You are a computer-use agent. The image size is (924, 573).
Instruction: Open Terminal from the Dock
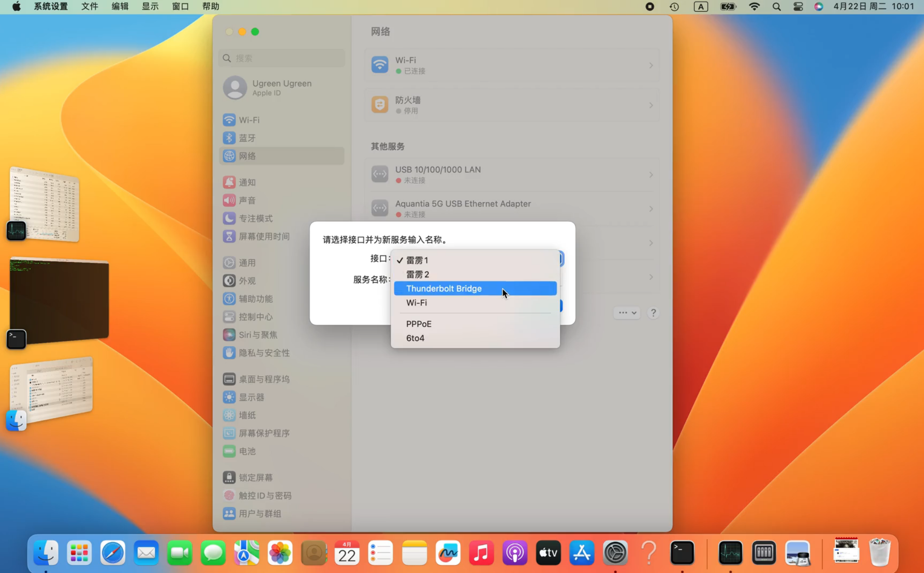point(682,553)
